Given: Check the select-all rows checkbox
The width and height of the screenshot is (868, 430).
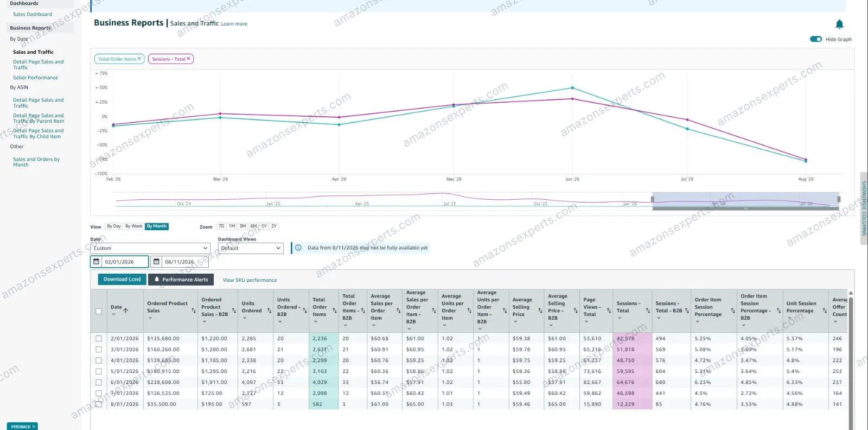Looking at the screenshot, I should click(x=99, y=311).
